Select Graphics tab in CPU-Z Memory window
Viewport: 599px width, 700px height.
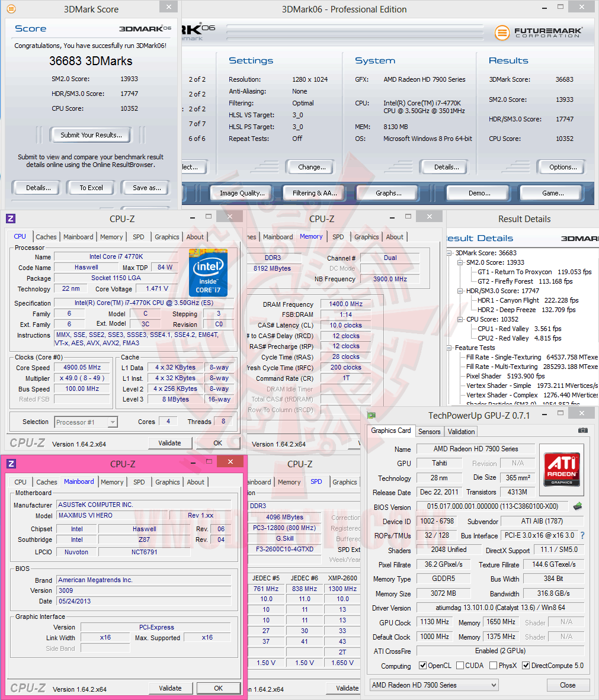coord(366,237)
